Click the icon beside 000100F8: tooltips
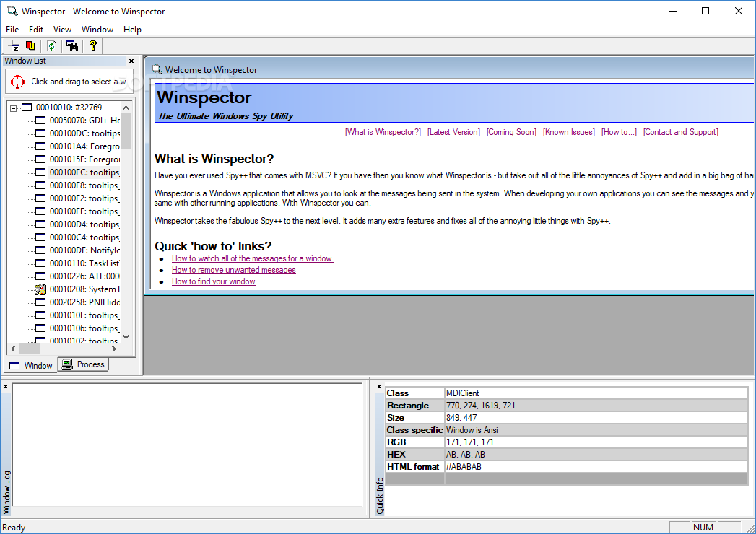Image resolution: width=756 pixels, height=534 pixels. pos(40,185)
